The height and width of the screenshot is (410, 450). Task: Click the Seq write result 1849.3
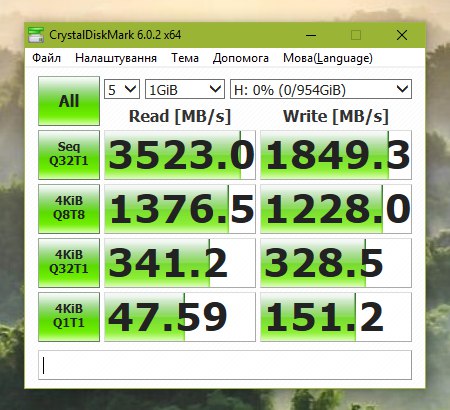coord(336,155)
